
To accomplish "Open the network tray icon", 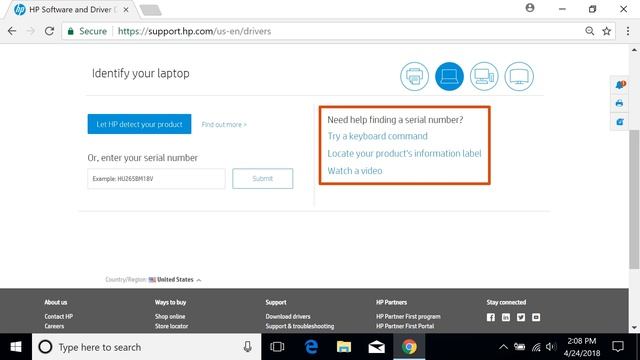I will 536,347.
